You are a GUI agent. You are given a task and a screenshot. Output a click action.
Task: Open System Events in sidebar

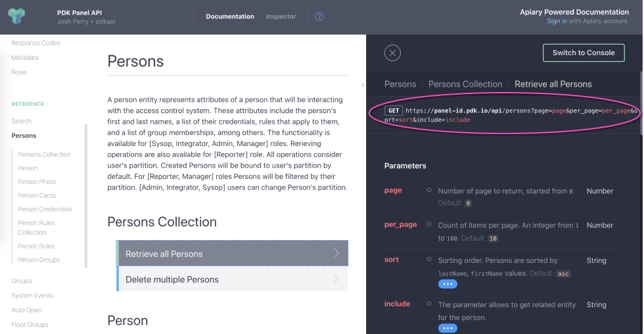(x=32, y=295)
